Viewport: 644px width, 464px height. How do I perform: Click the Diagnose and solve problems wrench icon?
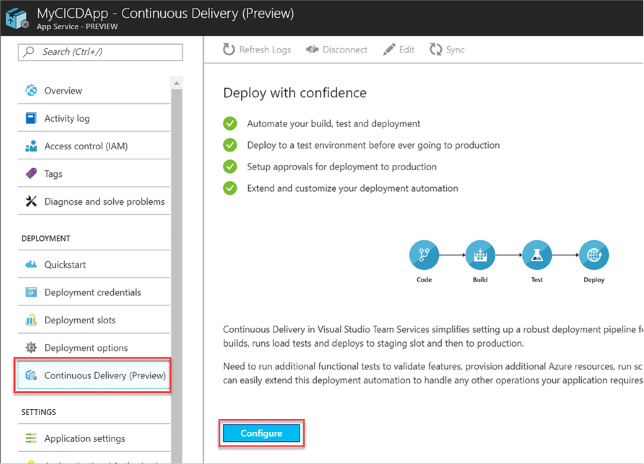[x=31, y=201]
